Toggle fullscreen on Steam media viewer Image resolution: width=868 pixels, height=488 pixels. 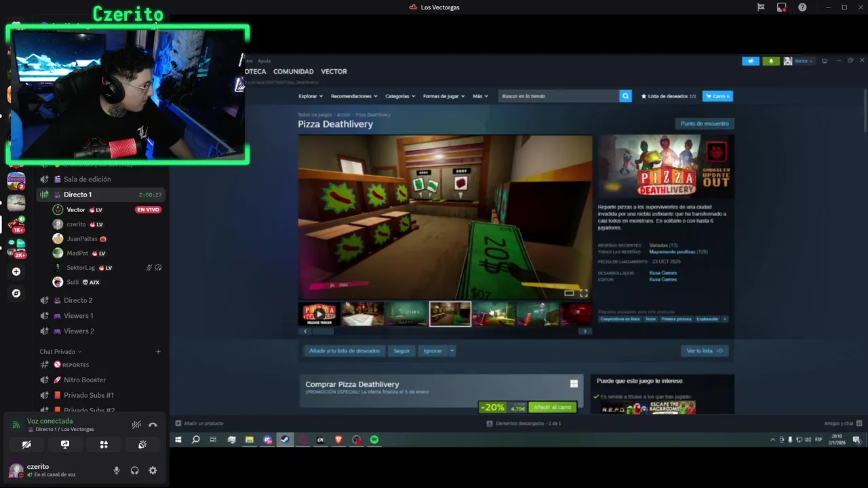(583, 293)
